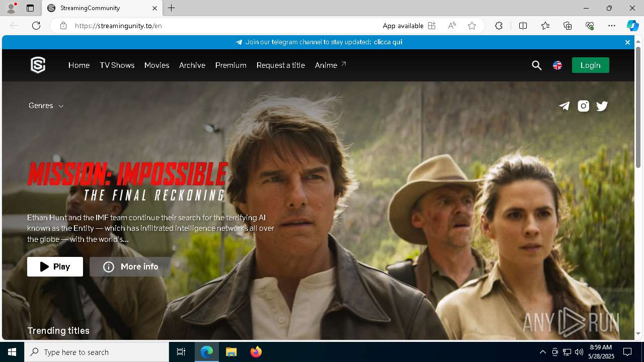This screenshot has width=644, height=362.
Task: Dismiss the Telegram banner with X
Action: pos(627,42)
